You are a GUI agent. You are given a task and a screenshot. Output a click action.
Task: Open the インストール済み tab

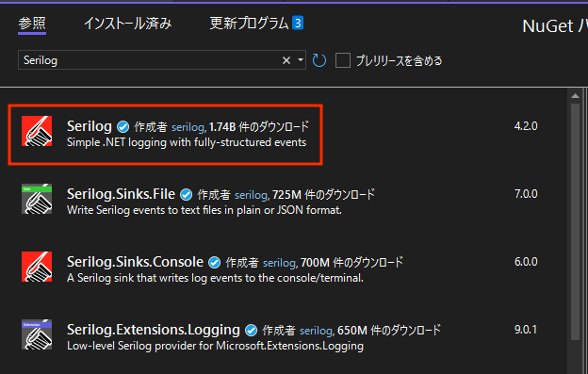point(127,24)
